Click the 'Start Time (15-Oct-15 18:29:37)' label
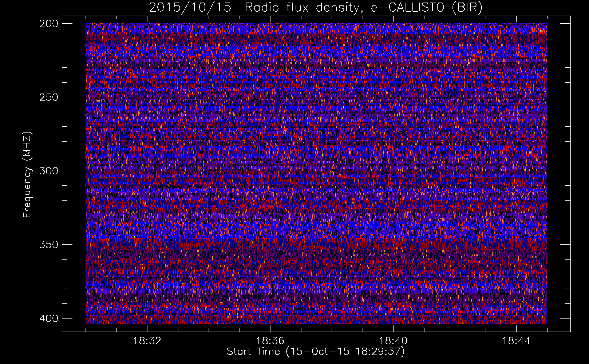Screen dimensions: 589x364 pos(316,352)
